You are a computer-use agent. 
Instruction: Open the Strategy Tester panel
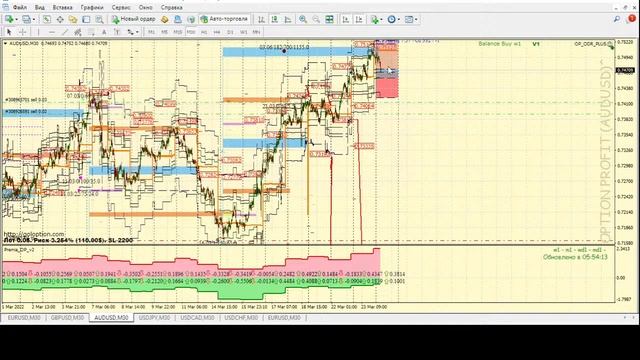99,19
